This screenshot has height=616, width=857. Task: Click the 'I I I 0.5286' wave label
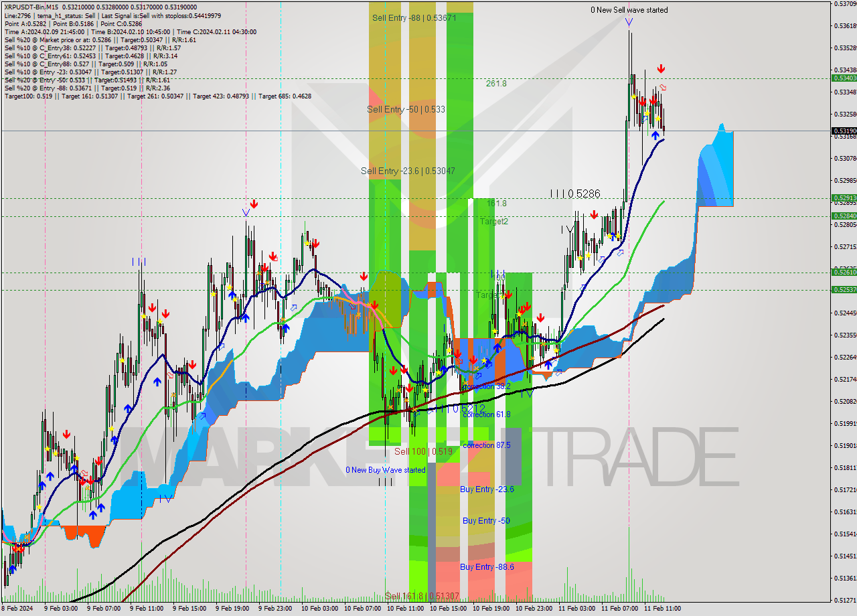pos(574,194)
